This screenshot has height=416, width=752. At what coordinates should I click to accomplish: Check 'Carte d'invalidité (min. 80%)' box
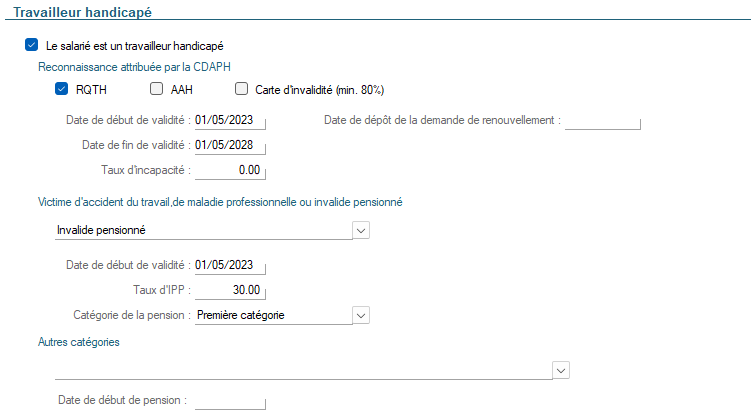click(x=241, y=89)
